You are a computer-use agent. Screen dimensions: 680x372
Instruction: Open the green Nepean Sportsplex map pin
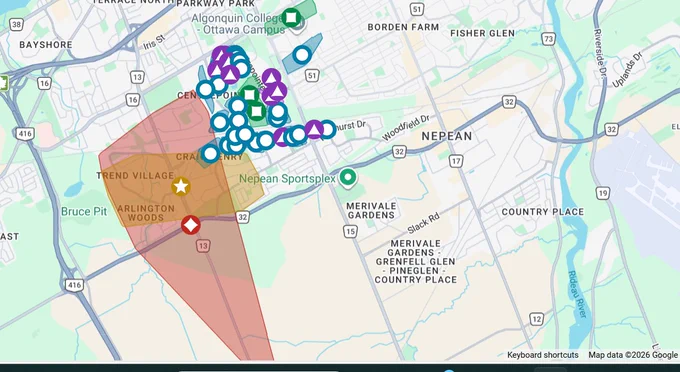[348, 178]
